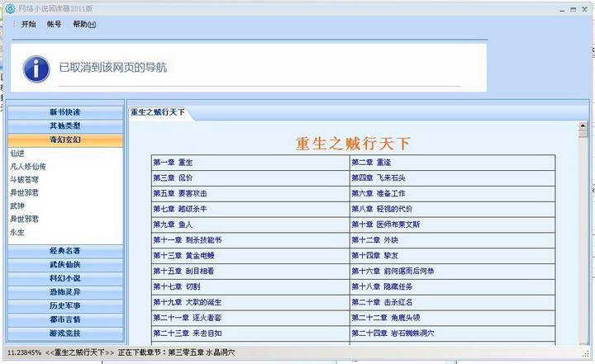Screen dimensions: 595x364
Task: Minimize the novel reader window
Action: (563, 9)
